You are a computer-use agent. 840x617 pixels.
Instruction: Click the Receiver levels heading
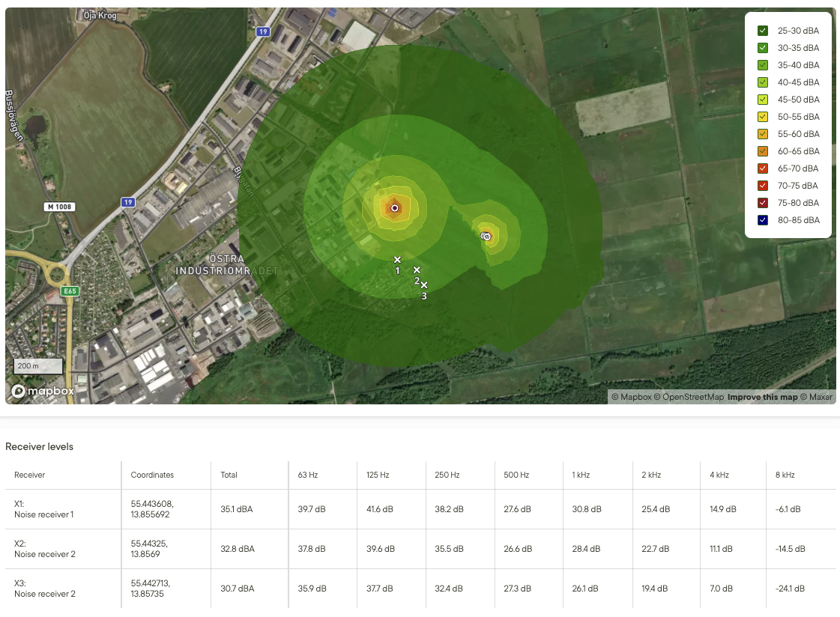click(39, 446)
